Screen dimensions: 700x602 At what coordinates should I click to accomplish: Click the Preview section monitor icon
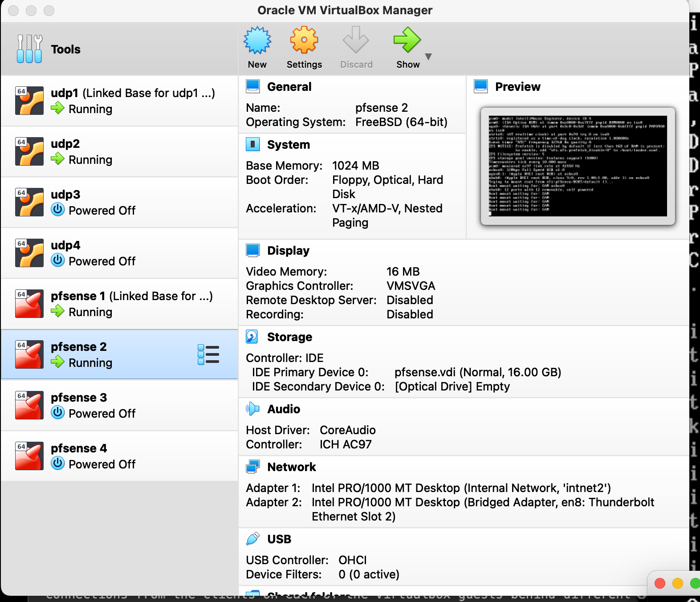pyautogui.click(x=481, y=86)
